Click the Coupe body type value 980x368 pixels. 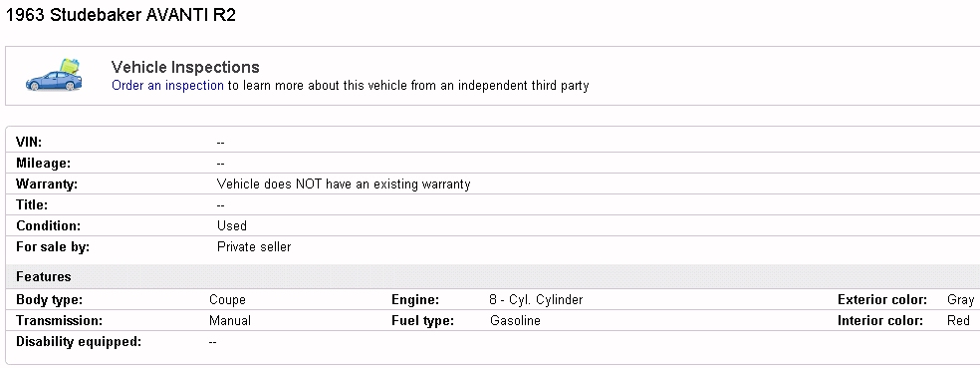click(227, 300)
